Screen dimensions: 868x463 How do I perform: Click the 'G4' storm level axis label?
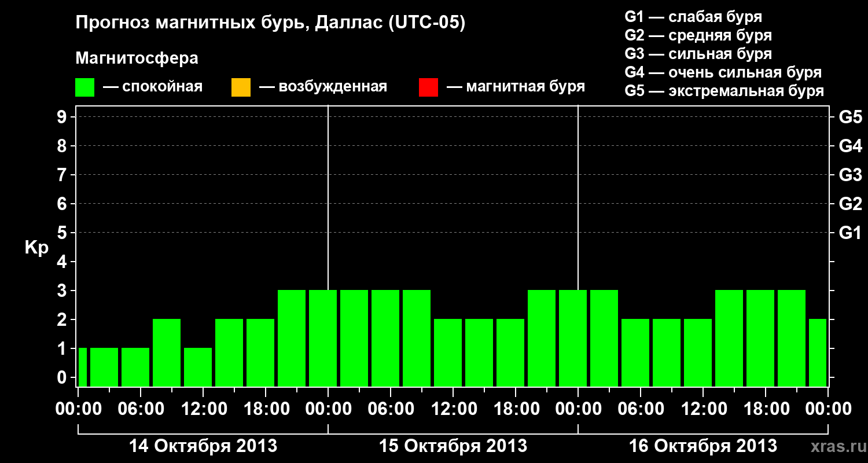pos(850,146)
